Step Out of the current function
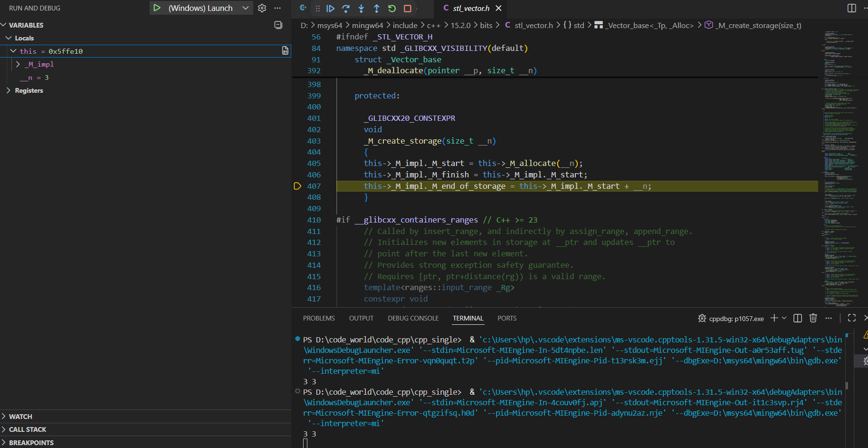 click(x=376, y=9)
